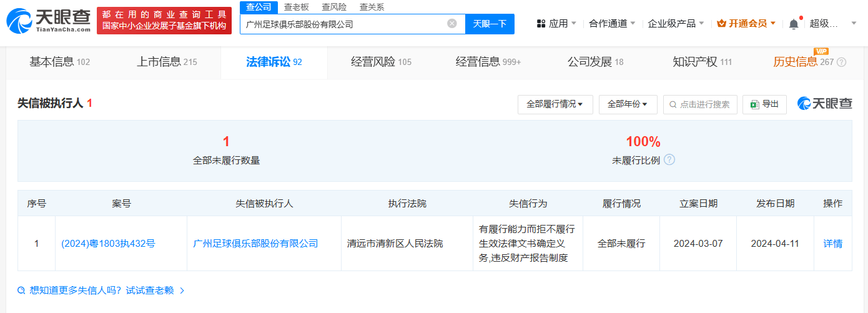The height and width of the screenshot is (313, 868).
Task: Click the 天眼一下 search button
Action: (x=490, y=24)
